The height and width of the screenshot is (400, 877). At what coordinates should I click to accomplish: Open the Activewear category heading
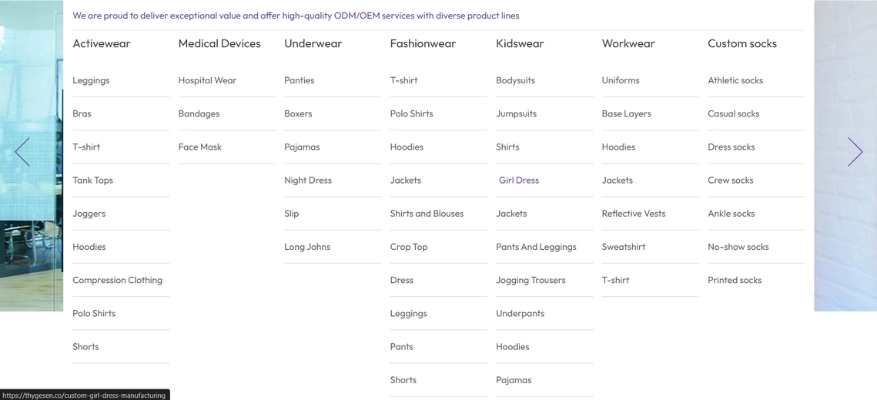coord(101,43)
